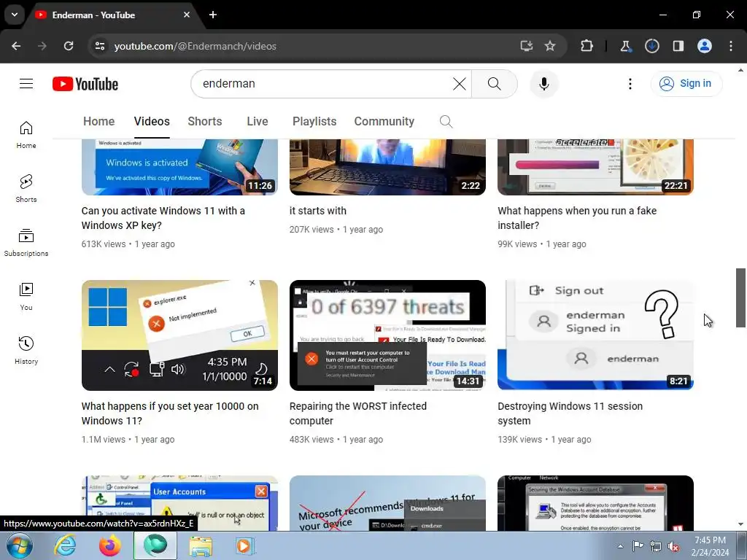747x560 pixels.
Task: Open the browser extensions puzzle icon
Action: [587, 46]
